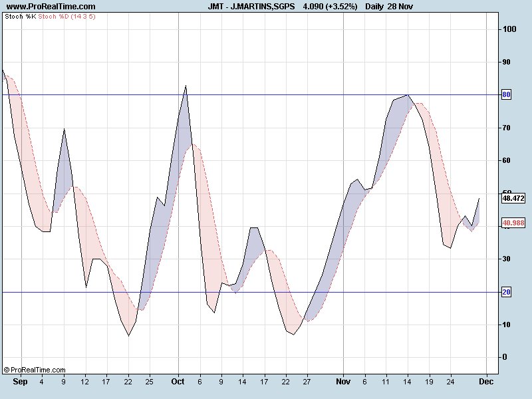
Task: Click the 10 value on the scale
Action: click(507, 325)
